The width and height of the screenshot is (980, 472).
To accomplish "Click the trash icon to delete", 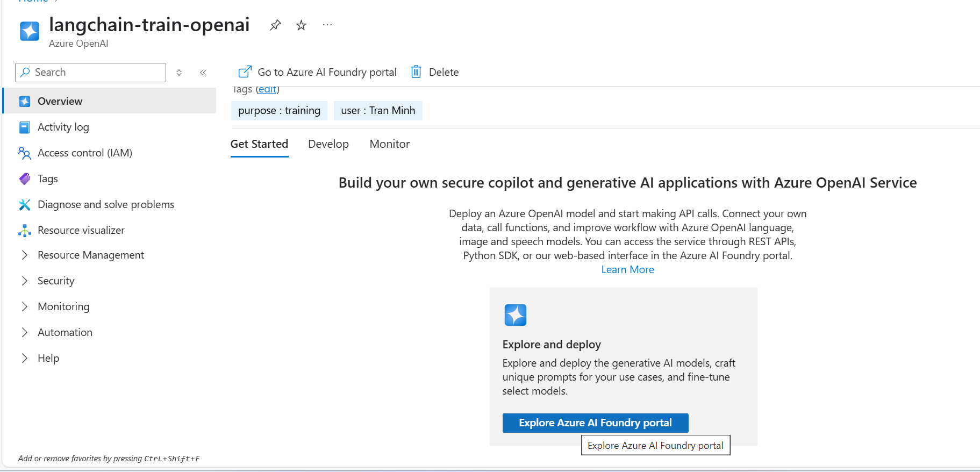I will [416, 72].
